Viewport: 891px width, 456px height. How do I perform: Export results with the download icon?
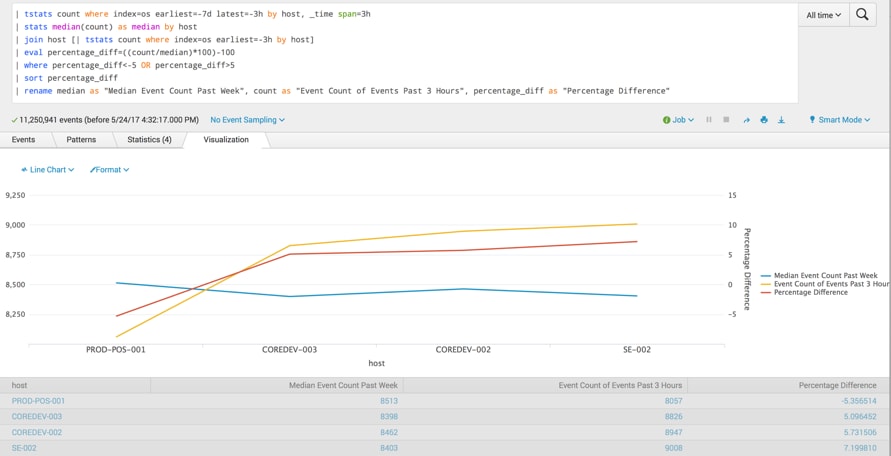tap(781, 120)
